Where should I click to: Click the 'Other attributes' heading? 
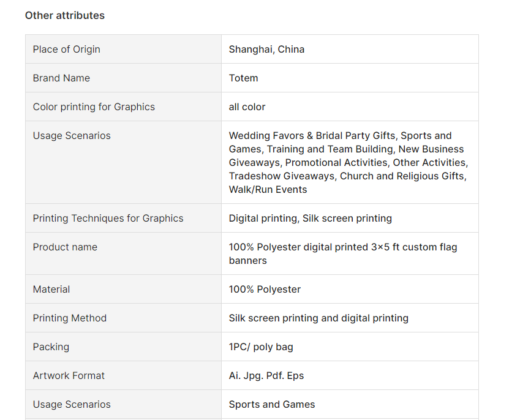pyautogui.click(x=65, y=15)
